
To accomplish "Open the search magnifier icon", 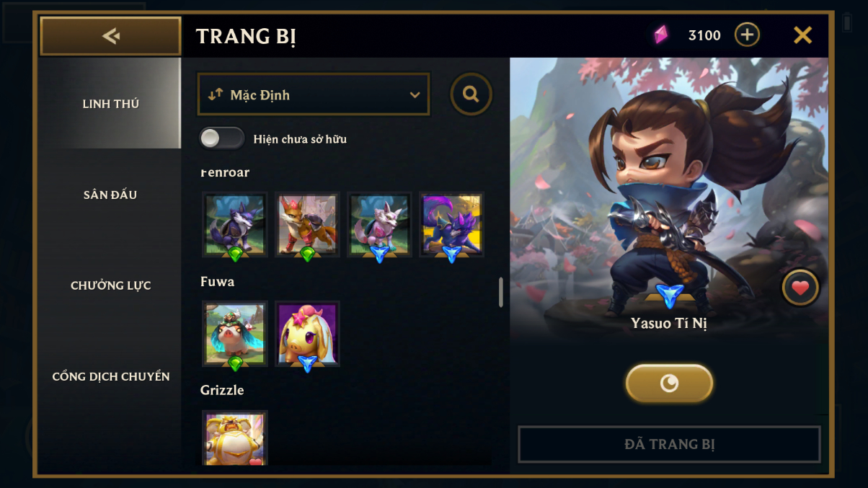I will [471, 94].
